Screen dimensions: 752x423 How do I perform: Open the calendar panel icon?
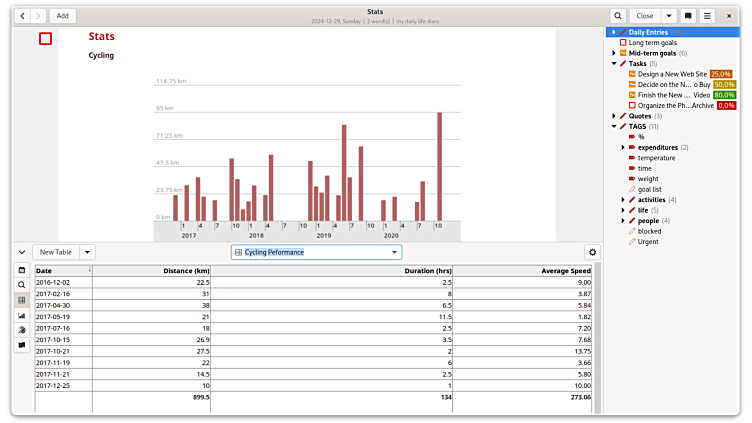pos(22,270)
